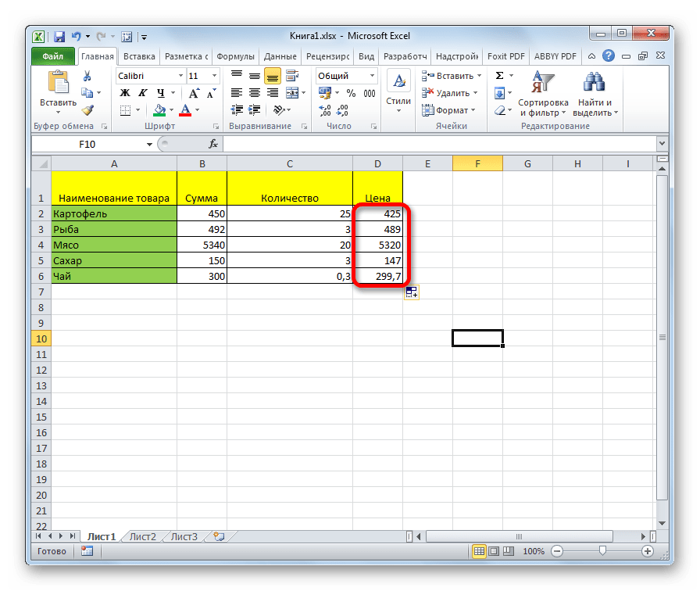Screen dimensions: 700x591
Task: Click the text Orientation icon
Action: pos(279,110)
